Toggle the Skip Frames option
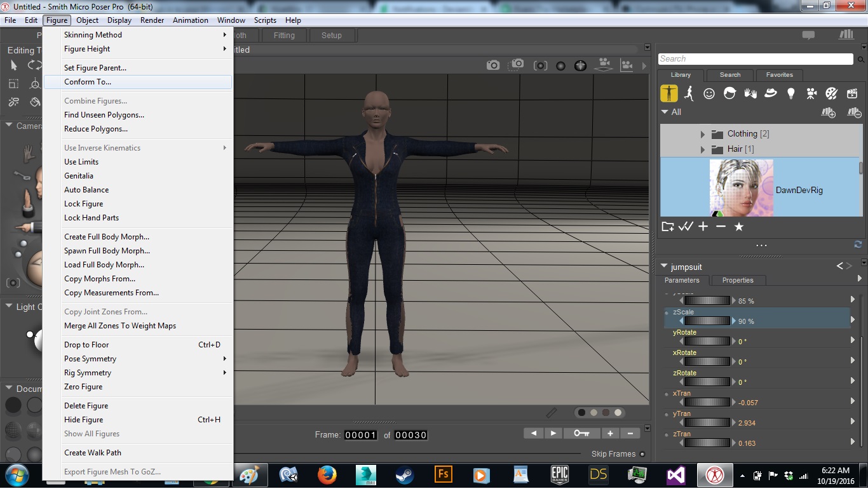The height and width of the screenshot is (503, 868). click(x=642, y=454)
